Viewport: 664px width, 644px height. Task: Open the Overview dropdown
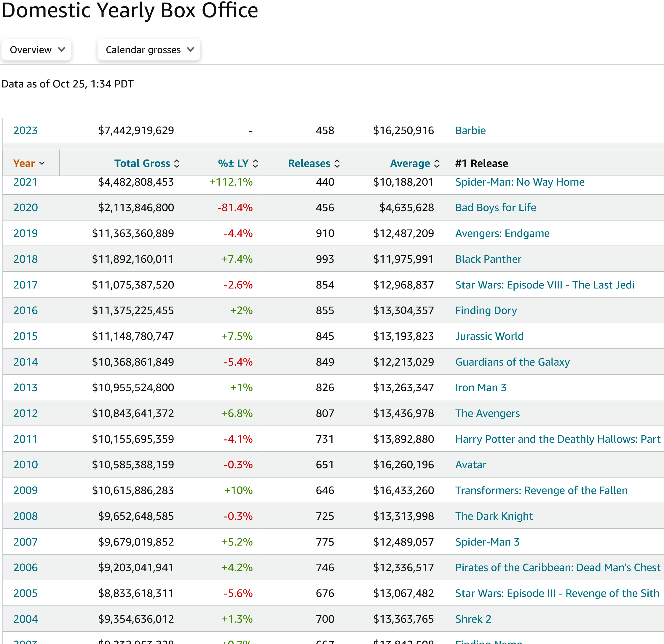36,50
